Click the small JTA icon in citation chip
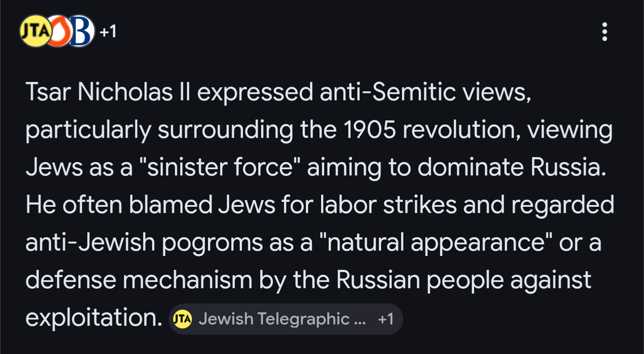This screenshot has width=644, height=354. (182, 319)
